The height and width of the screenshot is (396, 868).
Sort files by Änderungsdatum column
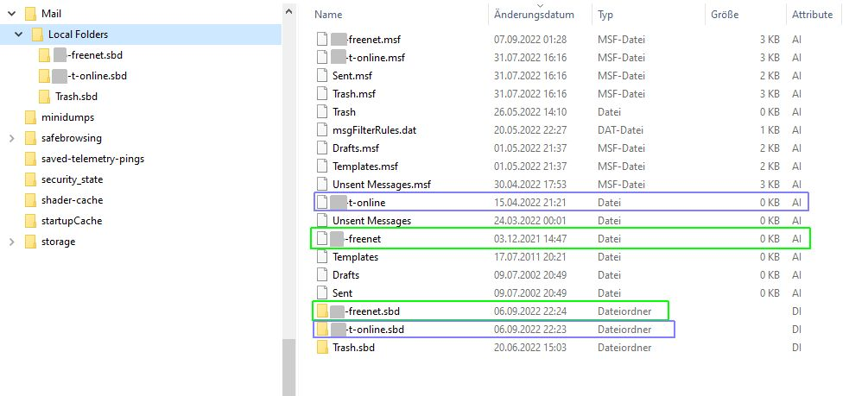tap(534, 15)
